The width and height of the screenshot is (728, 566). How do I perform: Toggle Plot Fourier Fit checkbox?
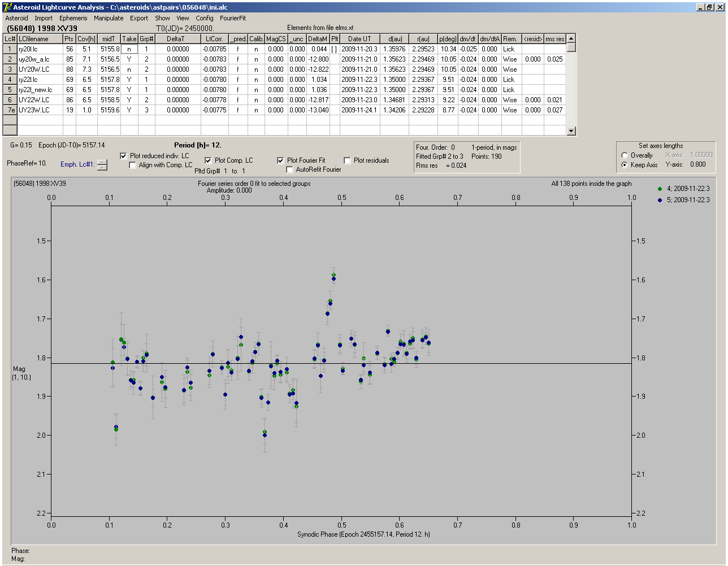(280, 160)
